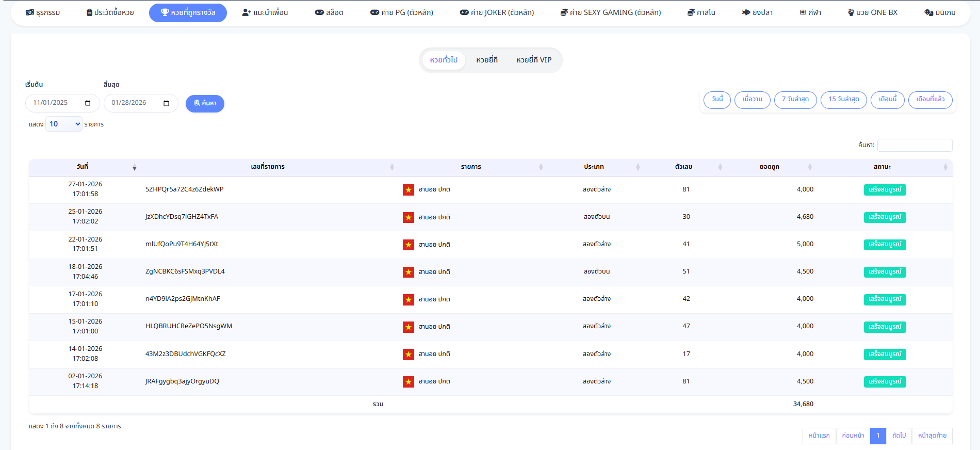Go to ถัดไป next page
Screen dimensions: 980x450
tap(899, 436)
